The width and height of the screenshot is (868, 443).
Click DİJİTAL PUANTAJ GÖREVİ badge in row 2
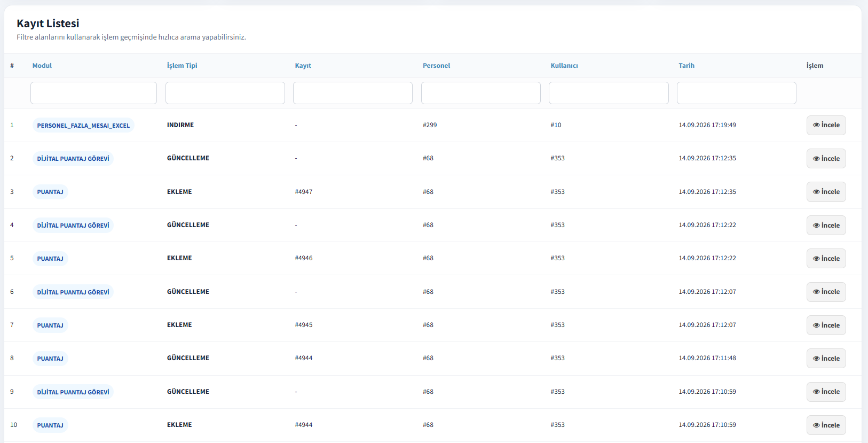[73, 159]
